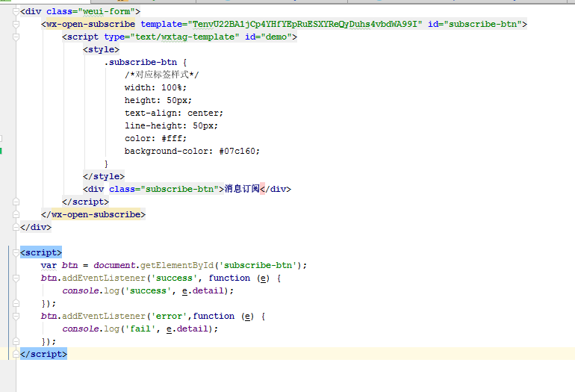The width and height of the screenshot is (575, 392).
Task: Collapse the wx-open-subscribe opening tag fold
Action: coord(16,25)
